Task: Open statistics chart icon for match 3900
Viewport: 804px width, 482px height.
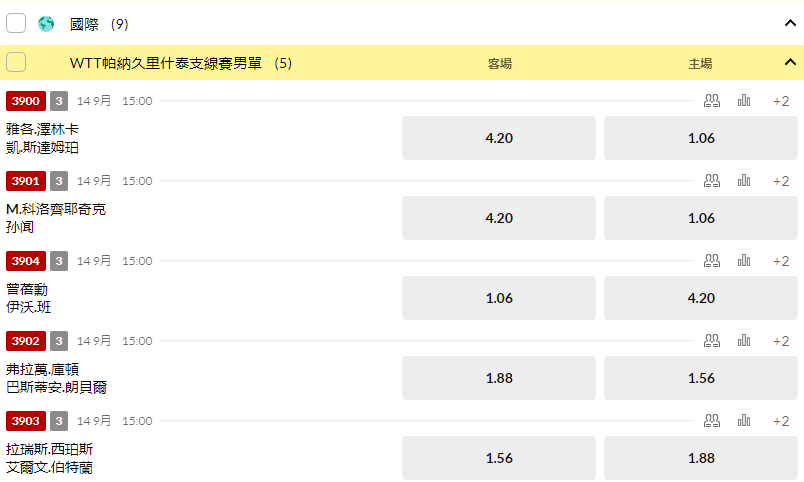Action: (744, 100)
